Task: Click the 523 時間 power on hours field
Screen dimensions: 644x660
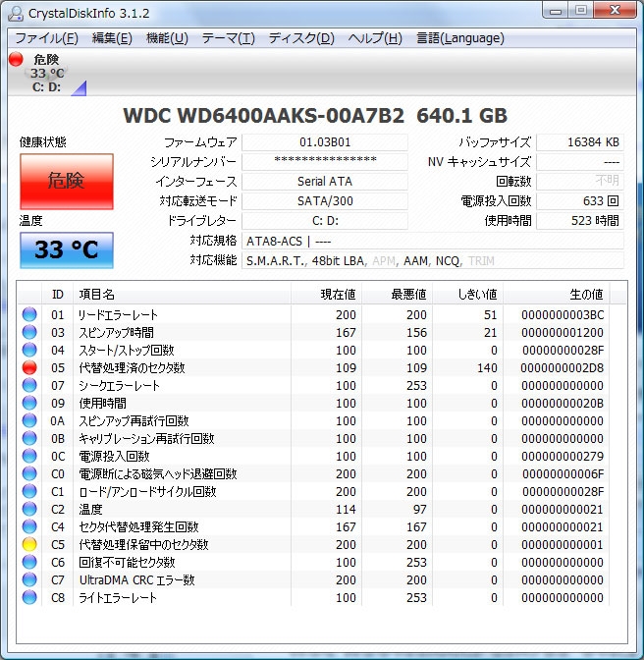Action: 580,221
